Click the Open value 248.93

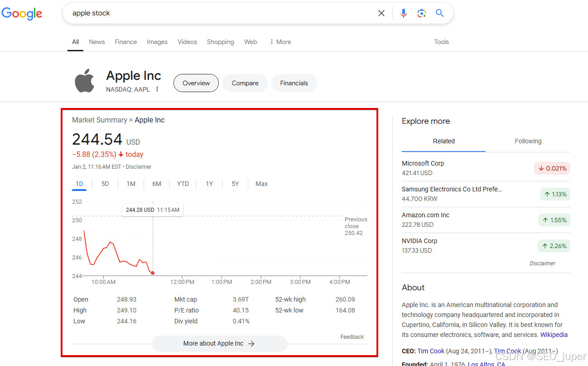(x=126, y=299)
